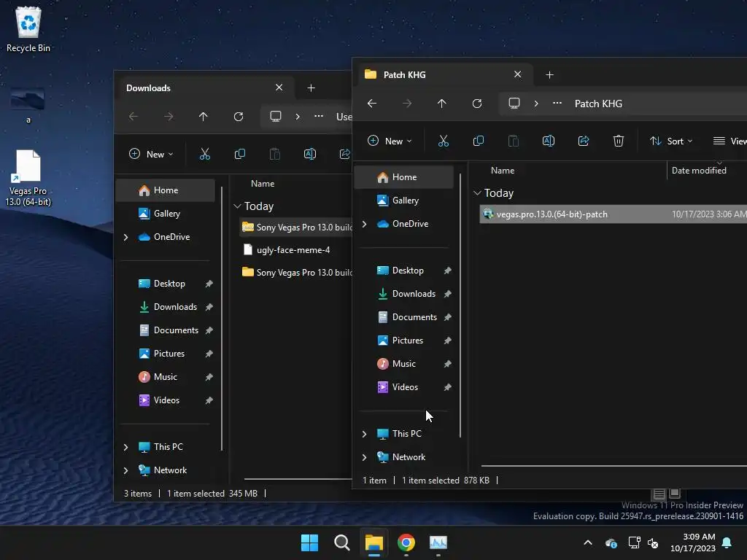This screenshot has height=560, width=747.
Task: Expand This PC in Patch KHG sidebar
Action: pos(365,434)
